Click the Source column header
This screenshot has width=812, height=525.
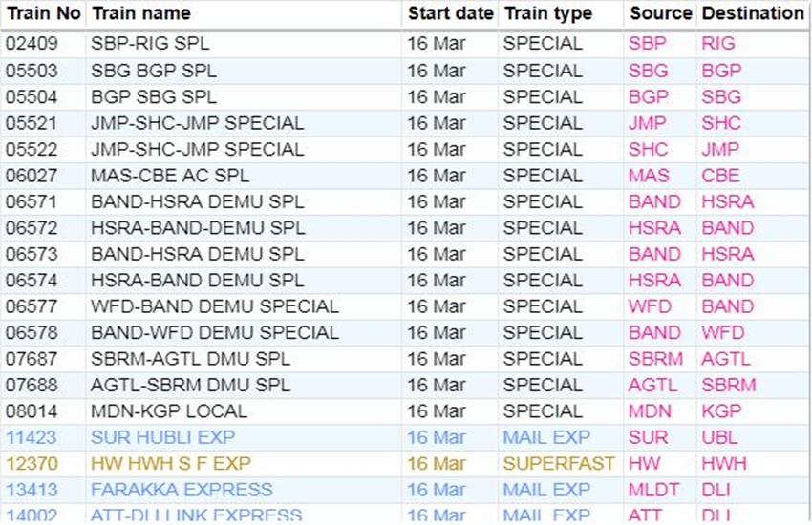[x=660, y=13]
